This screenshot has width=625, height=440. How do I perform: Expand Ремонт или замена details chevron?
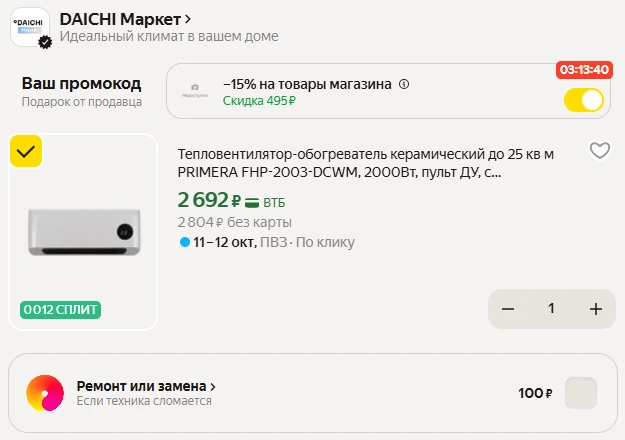point(213,387)
